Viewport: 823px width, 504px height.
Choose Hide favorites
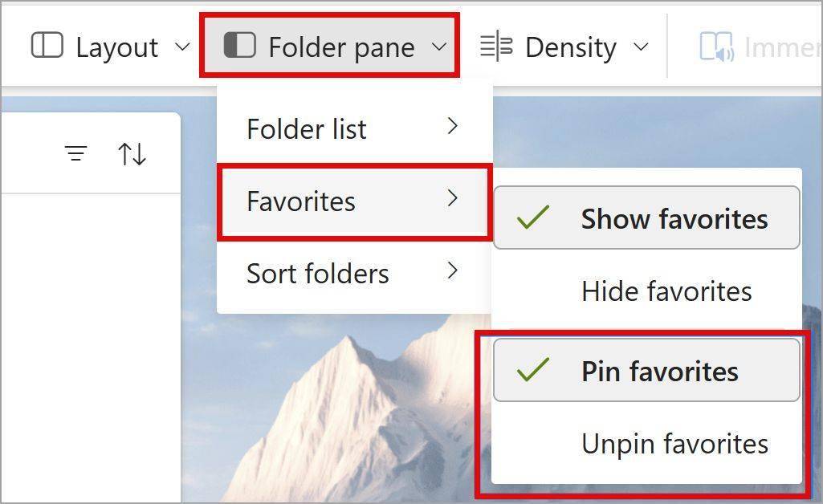pyautogui.click(x=646, y=291)
